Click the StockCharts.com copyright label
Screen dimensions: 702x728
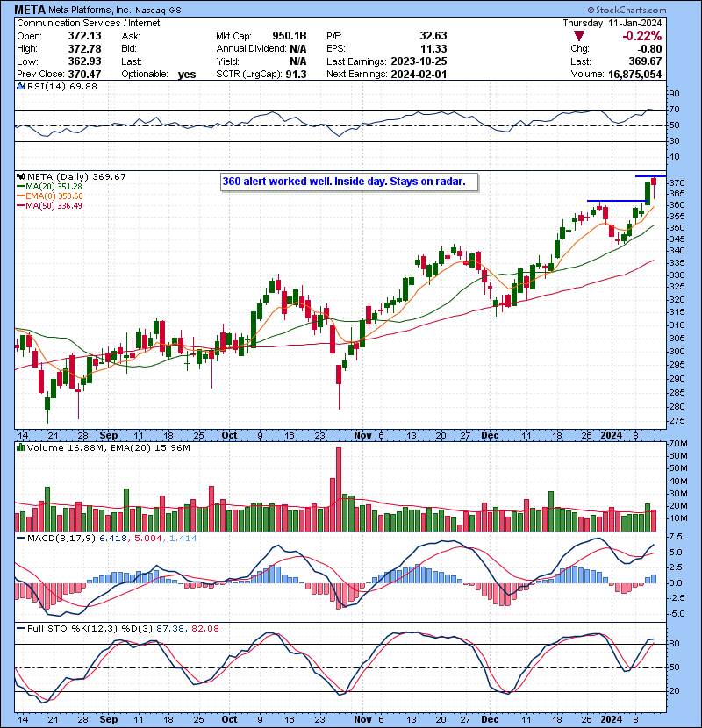pyautogui.click(x=627, y=10)
